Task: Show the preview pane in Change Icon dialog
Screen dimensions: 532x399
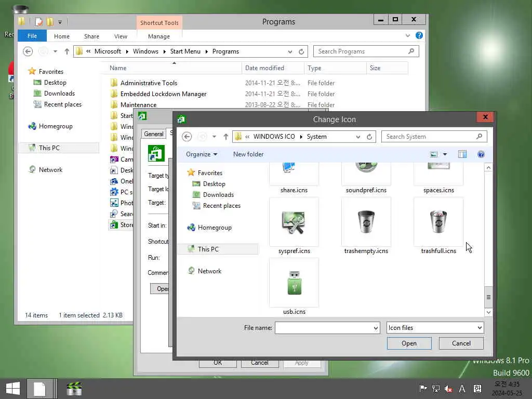Action: [462, 154]
